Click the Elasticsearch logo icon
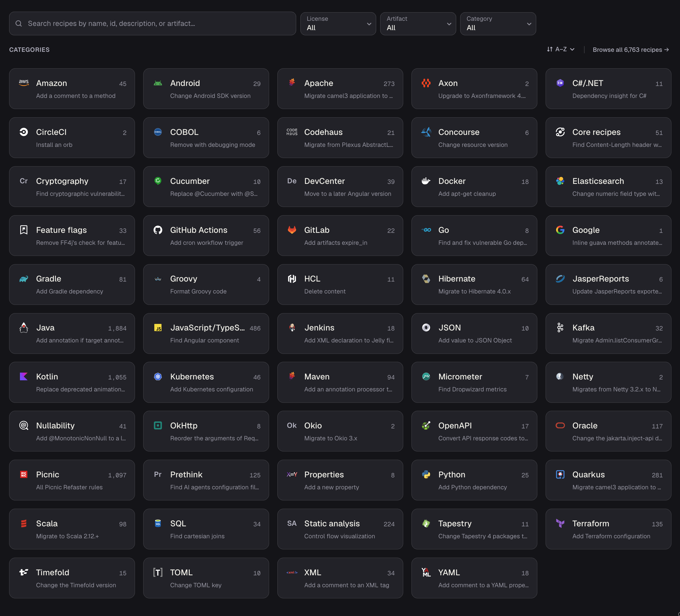 (560, 181)
